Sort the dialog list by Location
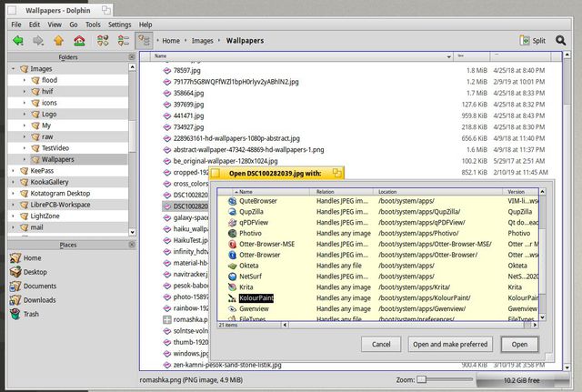This screenshot has width=582, height=392. [437, 192]
